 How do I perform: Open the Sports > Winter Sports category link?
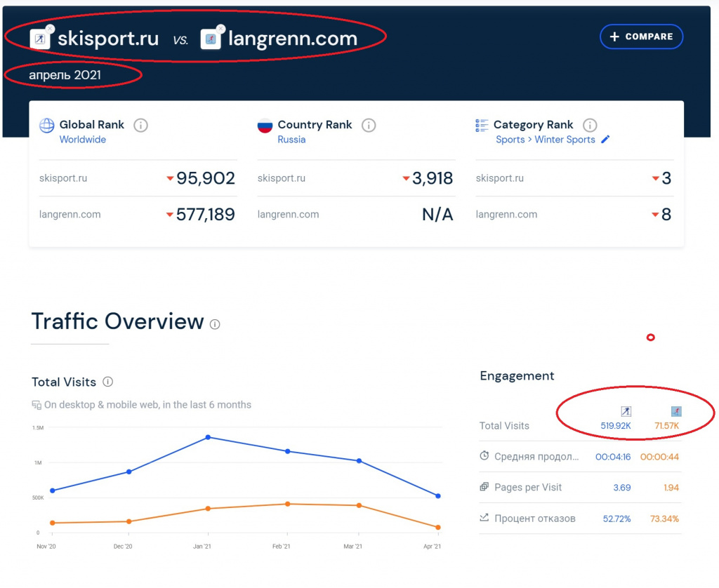(x=545, y=140)
